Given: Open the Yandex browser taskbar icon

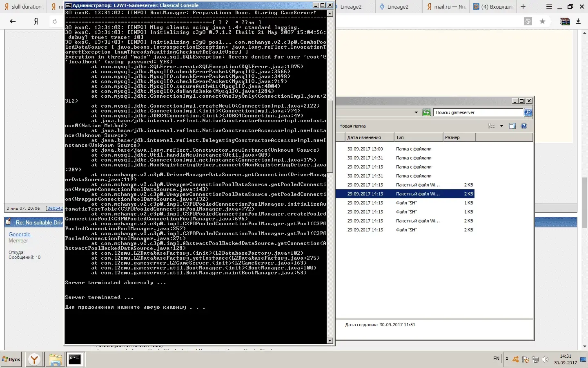Looking at the screenshot, I should pos(35,359).
